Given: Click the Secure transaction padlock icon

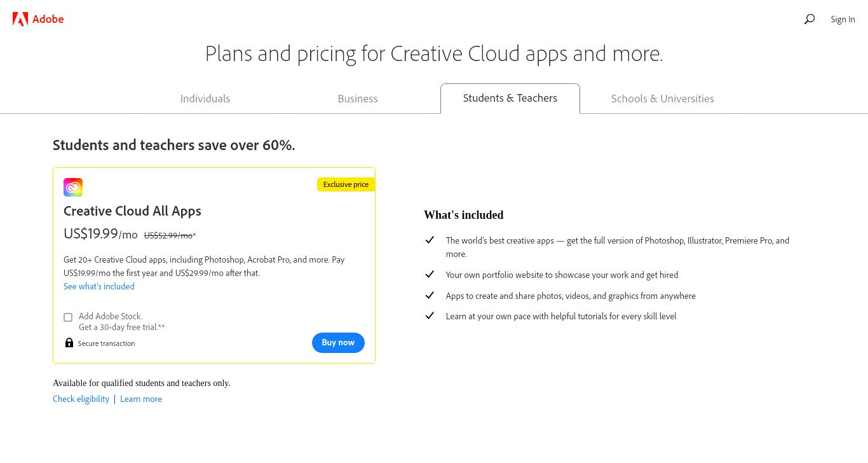Looking at the screenshot, I should point(69,343).
